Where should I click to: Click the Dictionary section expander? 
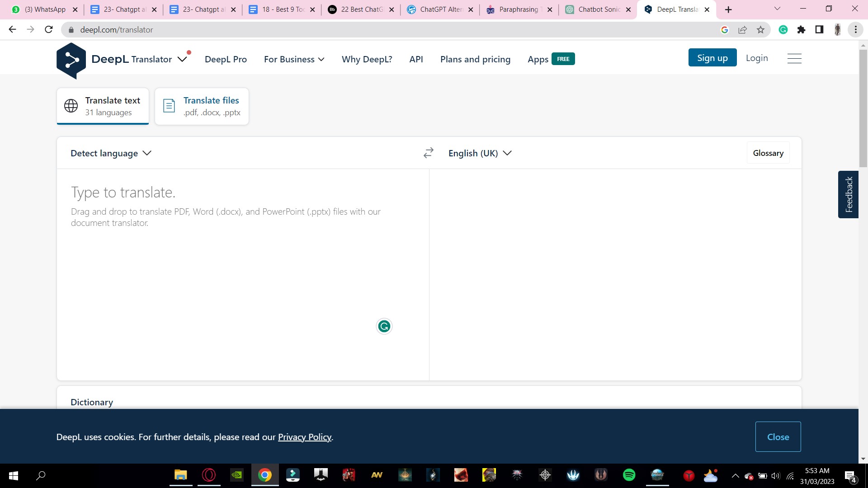point(92,402)
